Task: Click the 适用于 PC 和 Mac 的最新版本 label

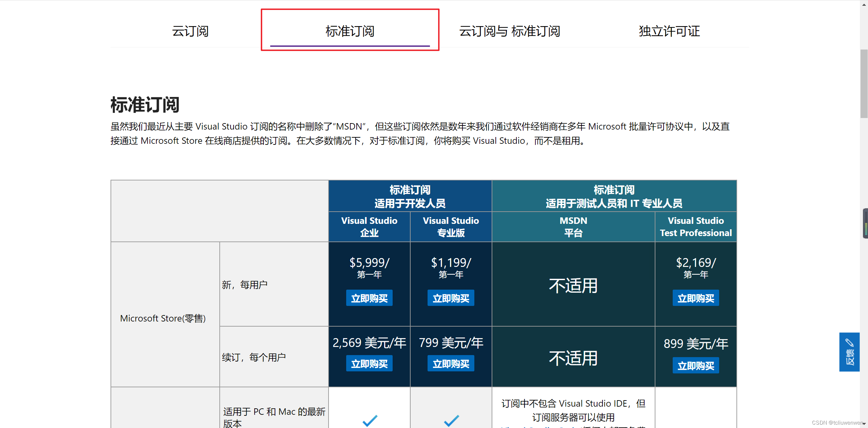Action: coord(274,417)
